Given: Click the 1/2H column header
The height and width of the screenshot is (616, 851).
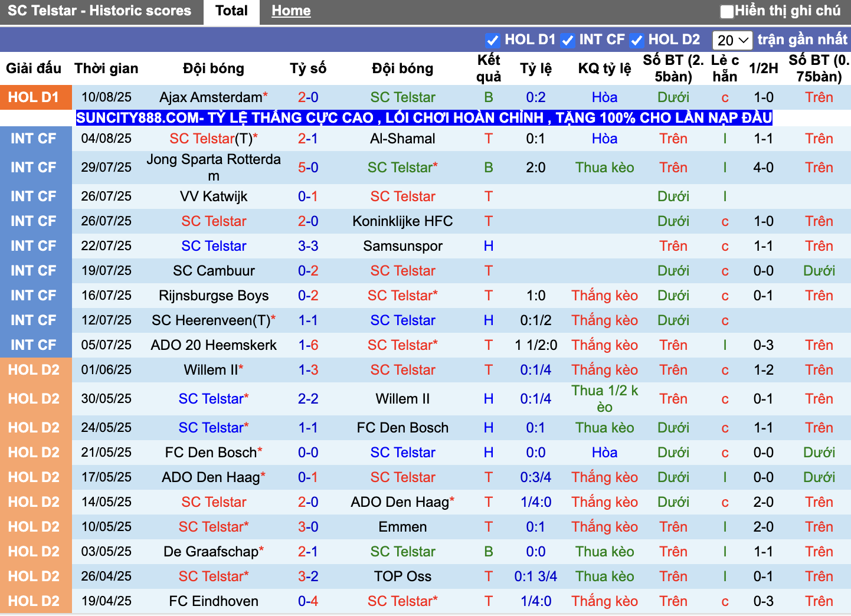Looking at the screenshot, I should pos(764,68).
